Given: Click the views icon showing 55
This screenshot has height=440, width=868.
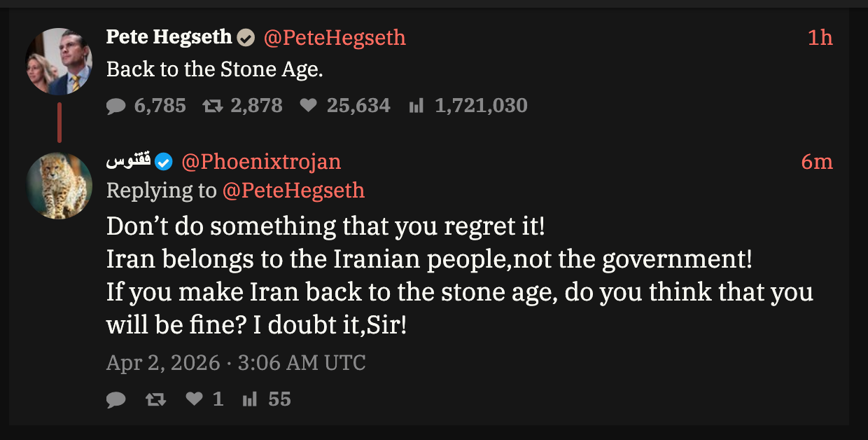Looking at the screenshot, I should point(249,399).
